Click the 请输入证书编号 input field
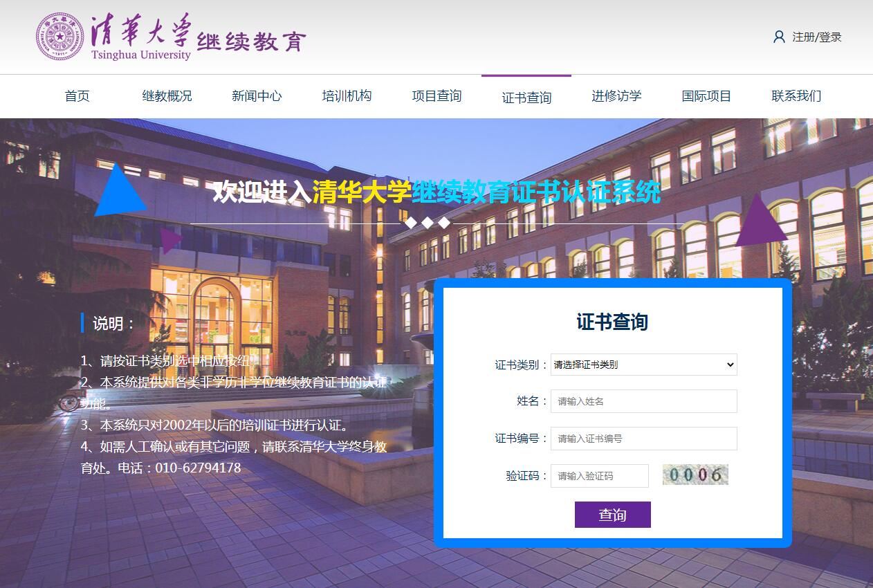This screenshot has height=588, width=873. pos(644,439)
